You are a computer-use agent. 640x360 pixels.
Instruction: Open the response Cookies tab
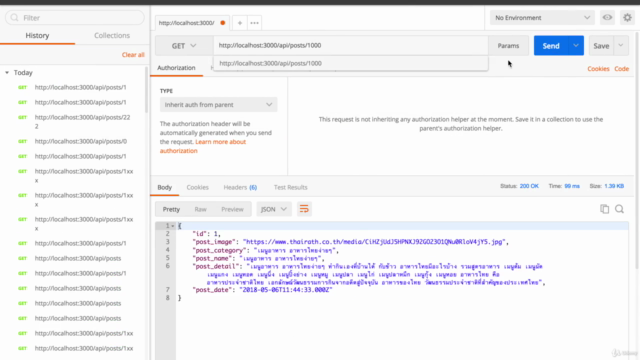[x=198, y=187]
